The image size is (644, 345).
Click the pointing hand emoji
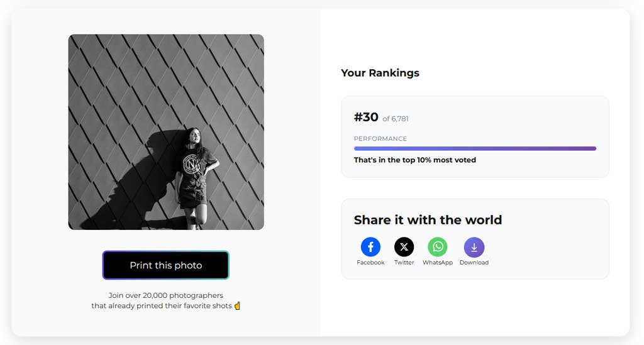tap(237, 305)
